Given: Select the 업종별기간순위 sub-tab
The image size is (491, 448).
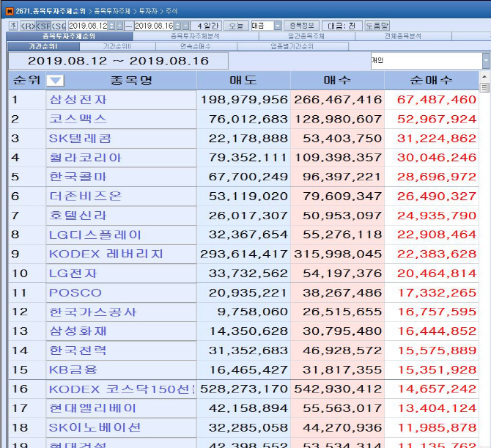Looking at the screenshot, I should pyautogui.click(x=293, y=46).
